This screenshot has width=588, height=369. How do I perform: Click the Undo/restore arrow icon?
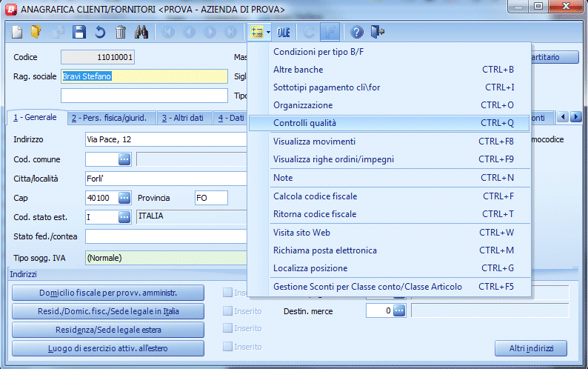coord(100,33)
